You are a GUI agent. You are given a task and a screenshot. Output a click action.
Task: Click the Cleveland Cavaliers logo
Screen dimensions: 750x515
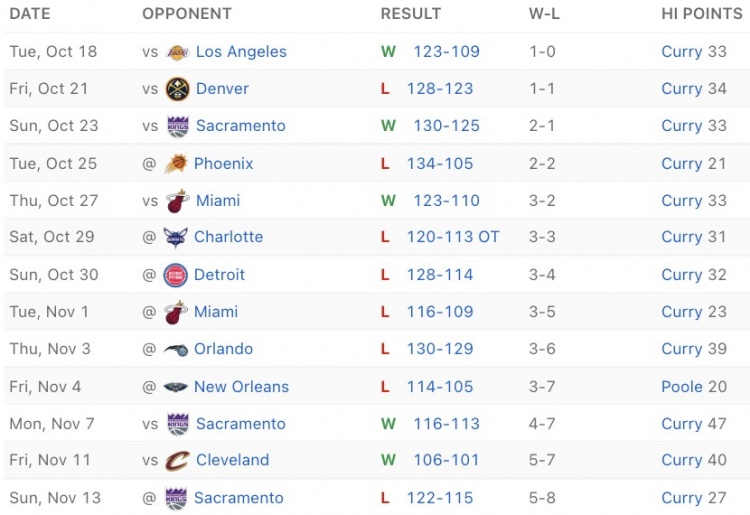click(x=177, y=460)
